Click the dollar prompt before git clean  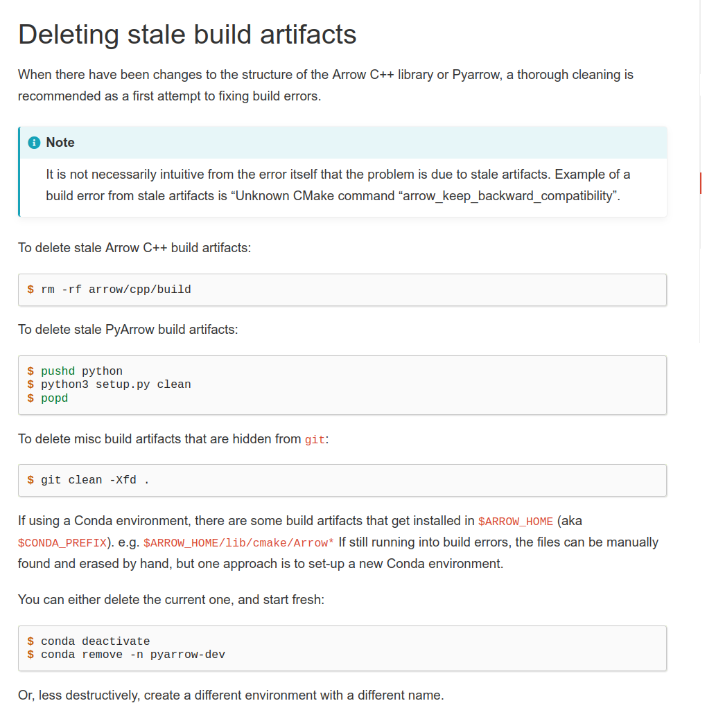click(x=30, y=480)
